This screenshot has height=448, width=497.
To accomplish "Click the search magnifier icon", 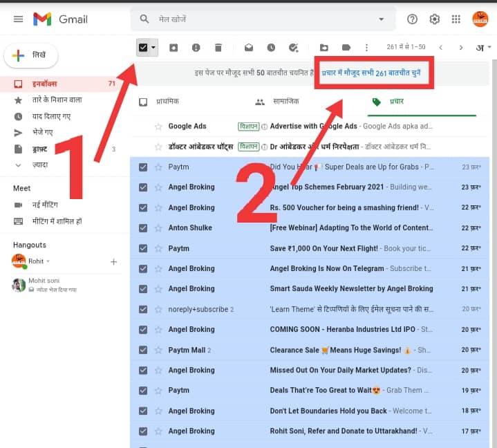I will click(x=144, y=19).
